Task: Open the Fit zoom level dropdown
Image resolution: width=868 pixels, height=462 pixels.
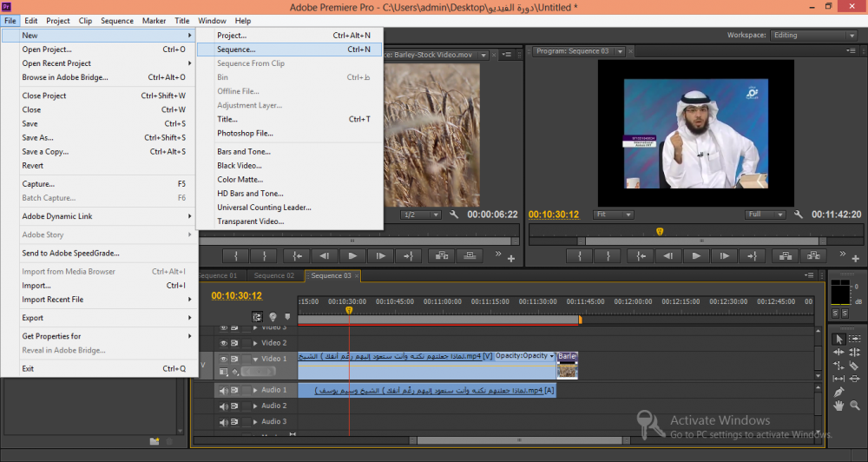Action: coord(612,214)
